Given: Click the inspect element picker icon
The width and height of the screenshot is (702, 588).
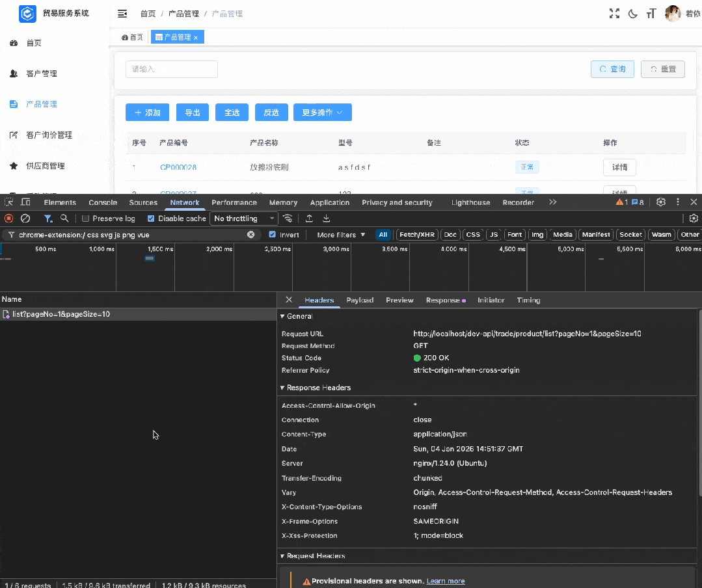Looking at the screenshot, I should click(9, 202).
